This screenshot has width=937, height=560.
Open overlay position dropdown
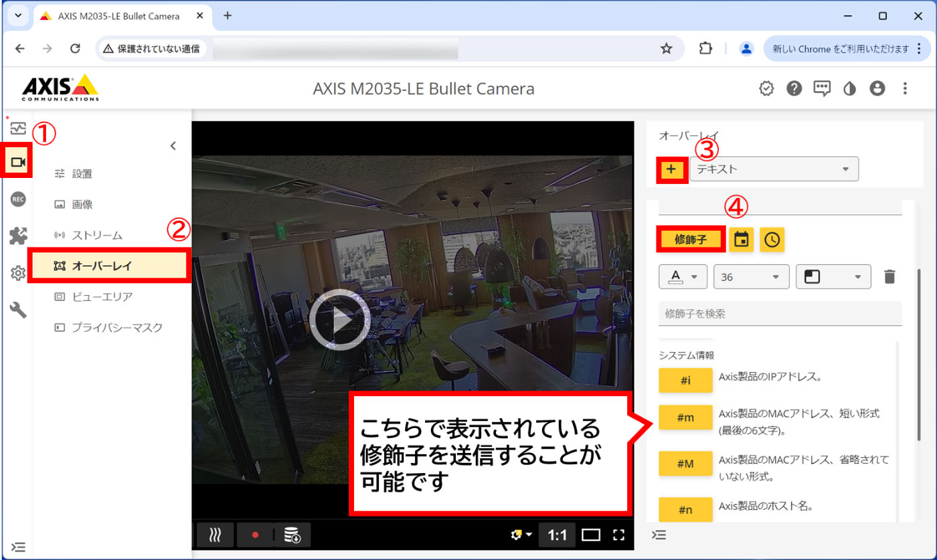833,276
